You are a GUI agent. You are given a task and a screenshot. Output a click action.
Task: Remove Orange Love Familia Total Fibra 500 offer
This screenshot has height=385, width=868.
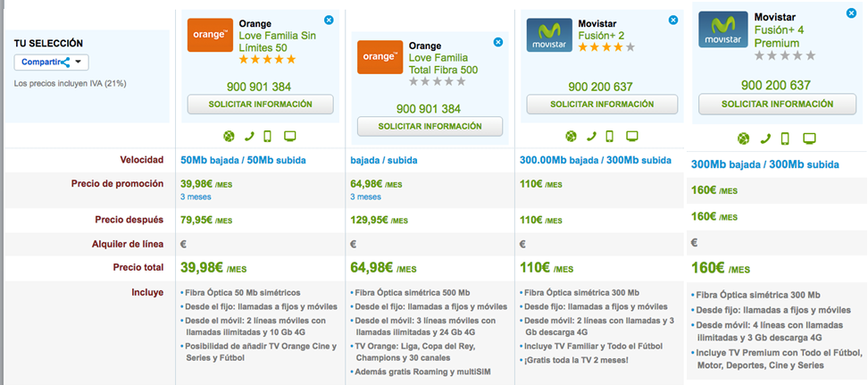click(498, 42)
